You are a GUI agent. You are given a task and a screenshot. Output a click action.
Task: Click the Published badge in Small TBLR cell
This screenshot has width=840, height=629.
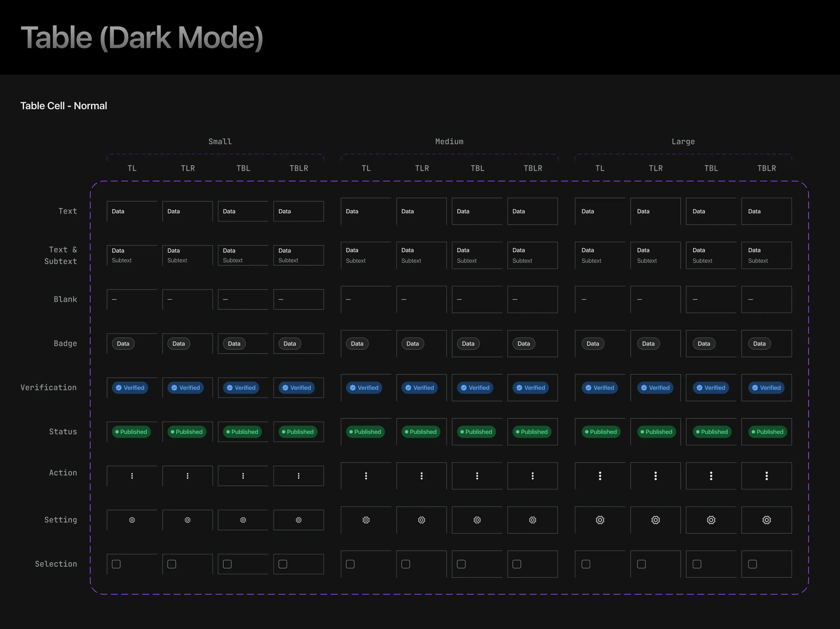point(298,432)
